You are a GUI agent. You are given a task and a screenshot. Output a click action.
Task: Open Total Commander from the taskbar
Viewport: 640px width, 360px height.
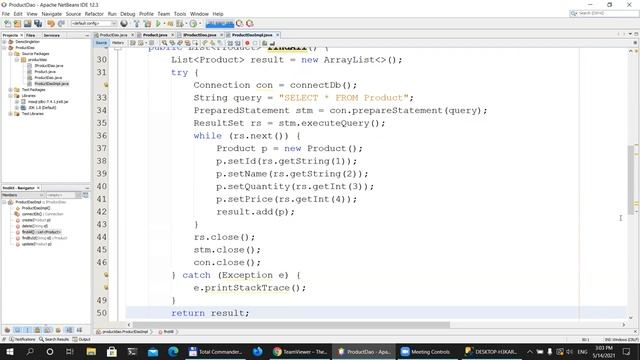tap(216, 351)
